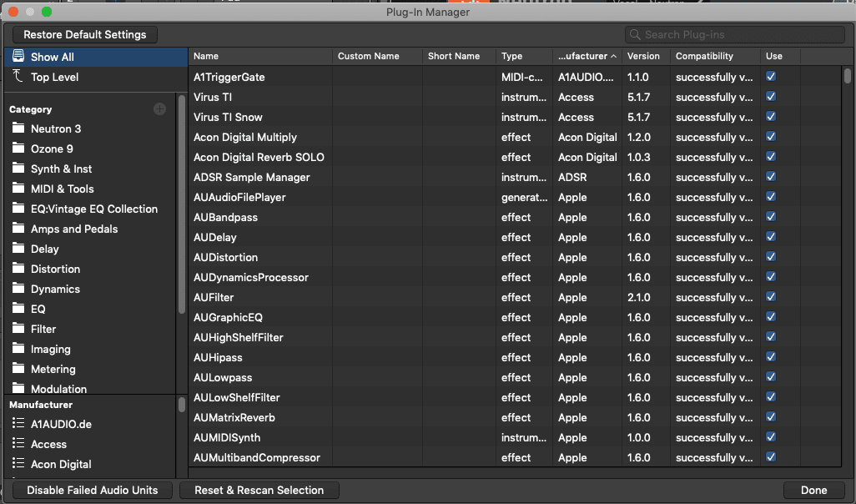This screenshot has width=856, height=504.
Task: Uncheck Use for Virus TI Snow
Action: coord(771,116)
